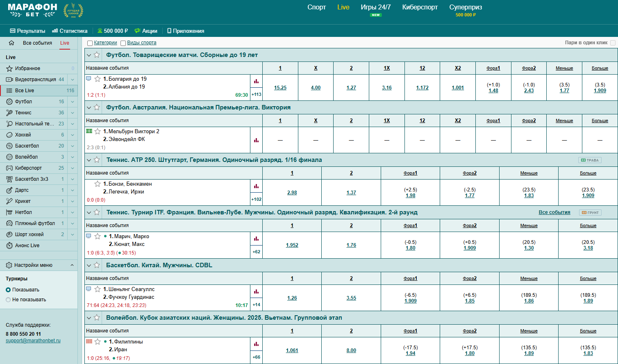
Task: Open the Киберспорт top menu tab
Action: tap(420, 7)
